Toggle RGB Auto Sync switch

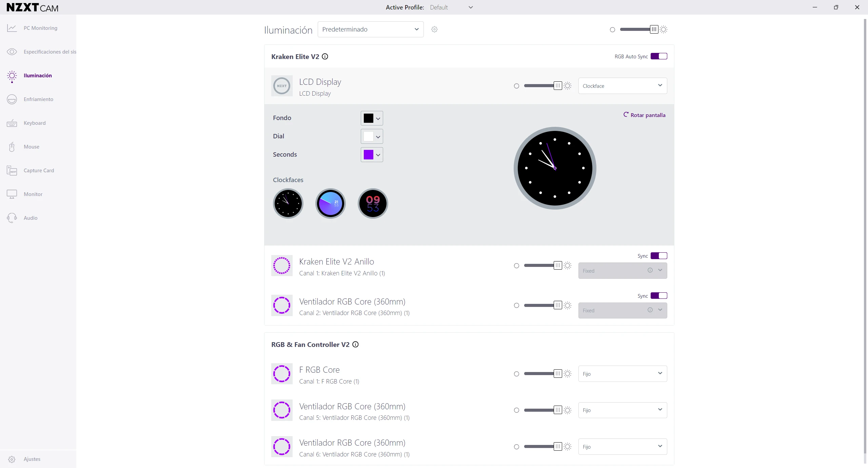click(x=659, y=56)
